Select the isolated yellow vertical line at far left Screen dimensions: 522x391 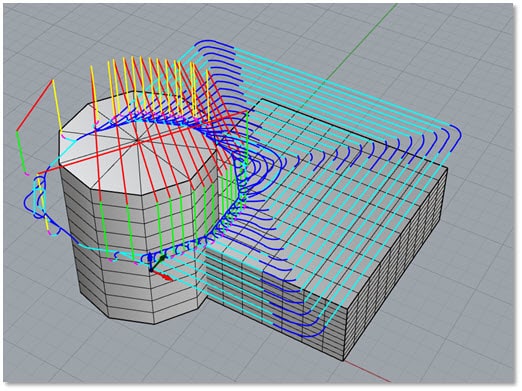(57, 105)
